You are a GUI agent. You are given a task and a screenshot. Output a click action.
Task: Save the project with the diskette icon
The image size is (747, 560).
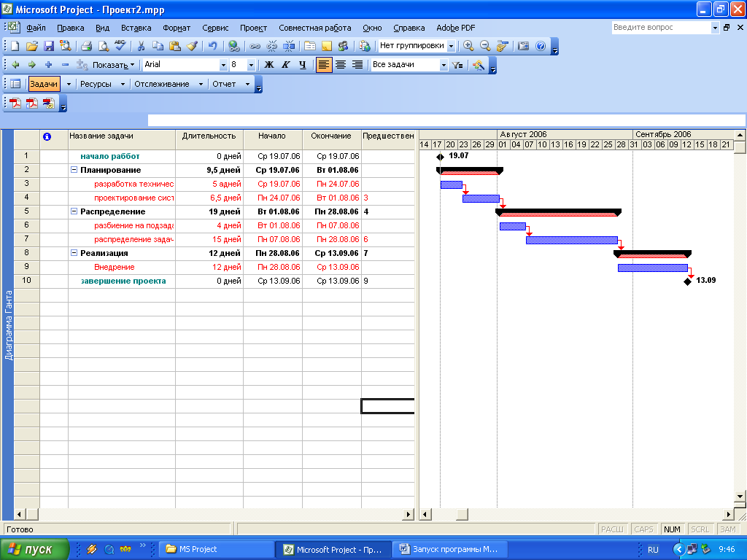(49, 46)
